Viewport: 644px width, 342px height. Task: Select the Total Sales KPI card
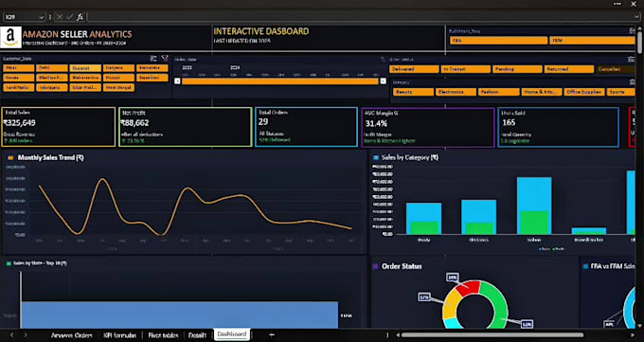[59, 127]
